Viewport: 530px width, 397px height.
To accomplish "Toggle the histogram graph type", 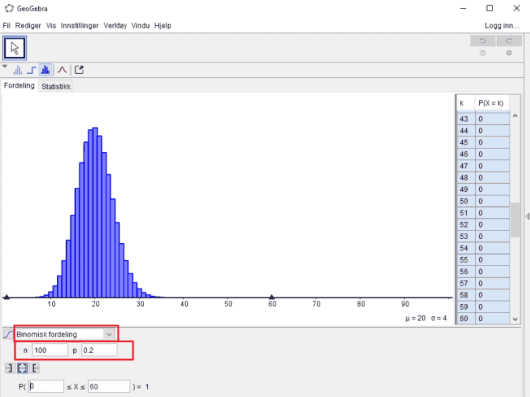I will [x=45, y=70].
